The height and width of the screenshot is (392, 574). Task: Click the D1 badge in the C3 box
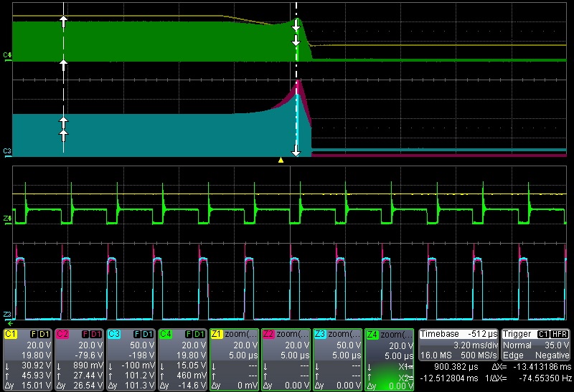[148, 334]
